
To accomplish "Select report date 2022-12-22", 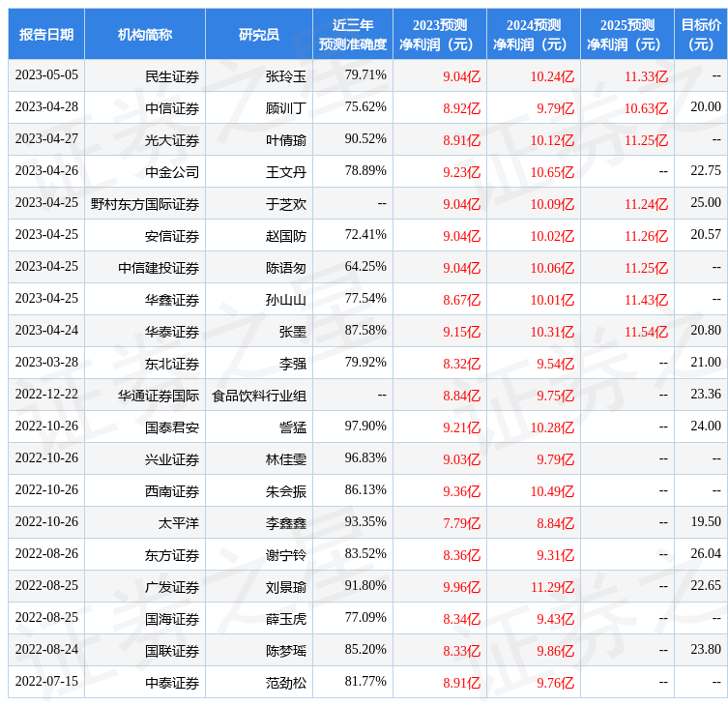I will point(46,394).
